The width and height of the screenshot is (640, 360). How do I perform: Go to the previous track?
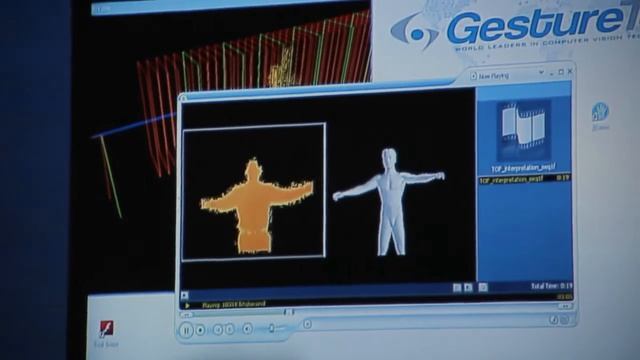pyautogui.click(x=218, y=329)
